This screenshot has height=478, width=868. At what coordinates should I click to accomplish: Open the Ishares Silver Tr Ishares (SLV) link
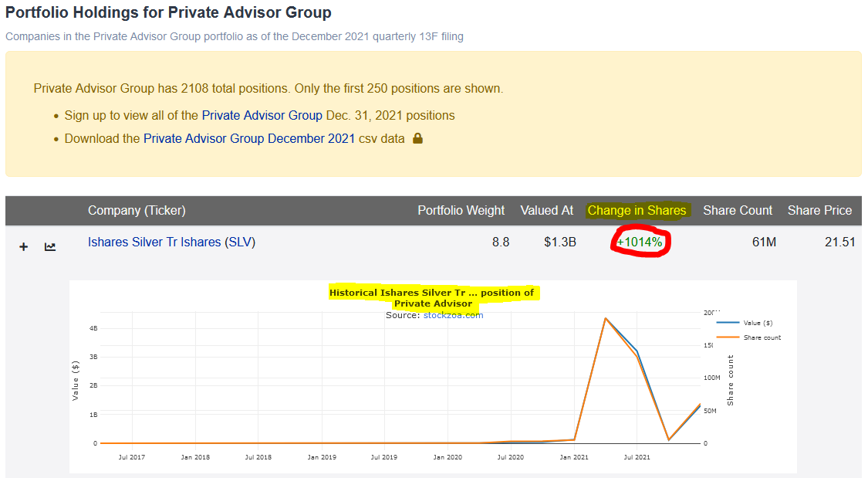tap(171, 242)
